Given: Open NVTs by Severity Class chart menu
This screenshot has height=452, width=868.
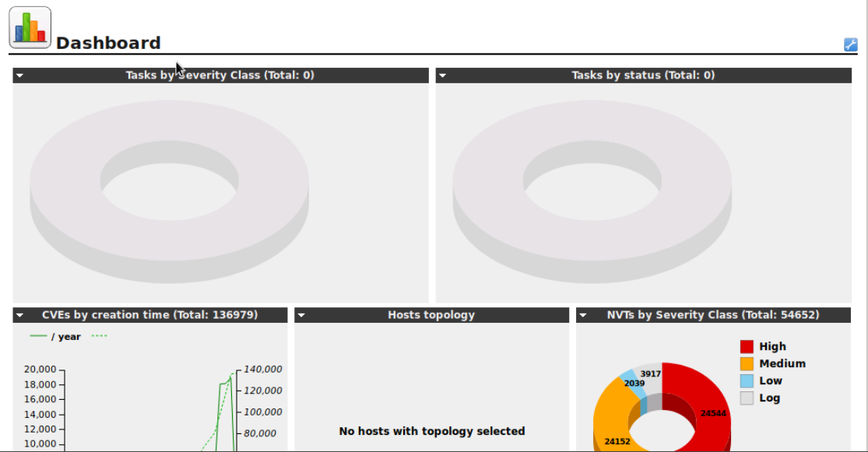Looking at the screenshot, I should tap(583, 315).
